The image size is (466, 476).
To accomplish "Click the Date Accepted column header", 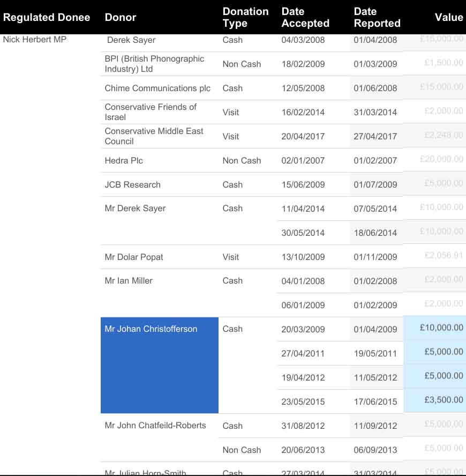I will tap(305, 17).
